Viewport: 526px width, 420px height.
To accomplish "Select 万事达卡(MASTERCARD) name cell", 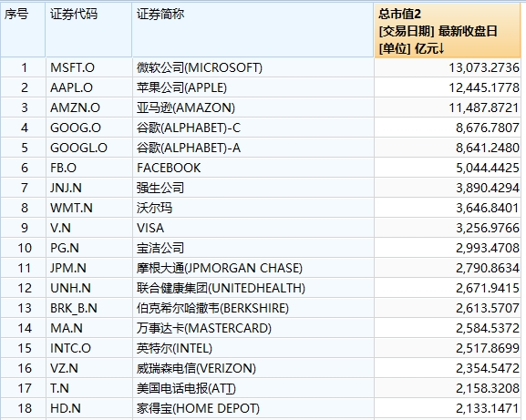I will point(253,328).
